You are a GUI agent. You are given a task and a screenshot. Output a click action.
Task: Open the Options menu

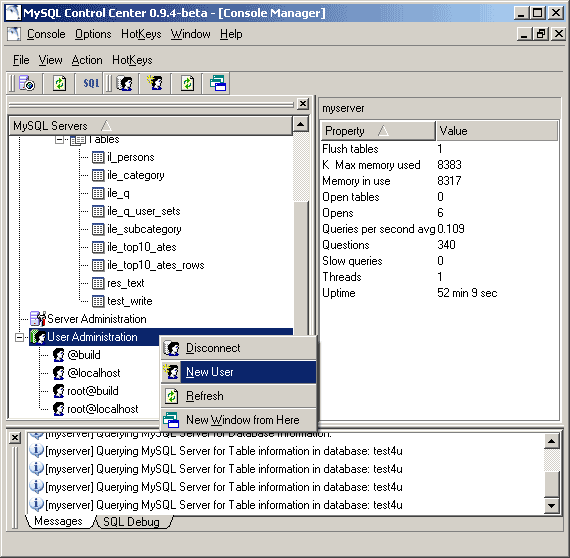point(93,34)
